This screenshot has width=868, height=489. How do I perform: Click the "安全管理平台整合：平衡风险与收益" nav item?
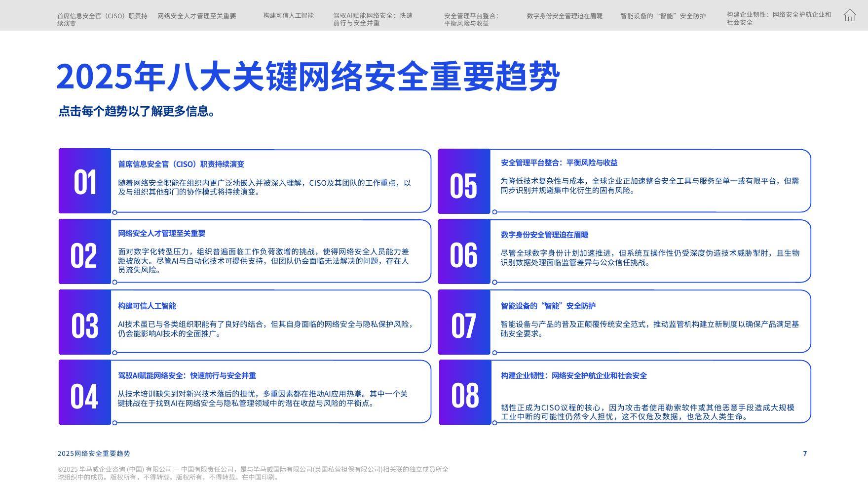pyautogui.click(x=470, y=20)
